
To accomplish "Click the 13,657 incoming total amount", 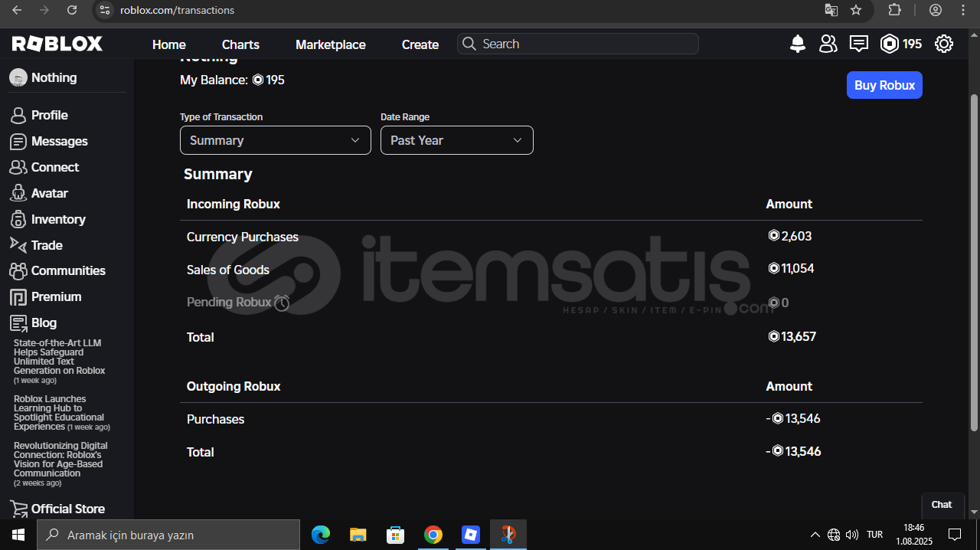I will click(792, 336).
